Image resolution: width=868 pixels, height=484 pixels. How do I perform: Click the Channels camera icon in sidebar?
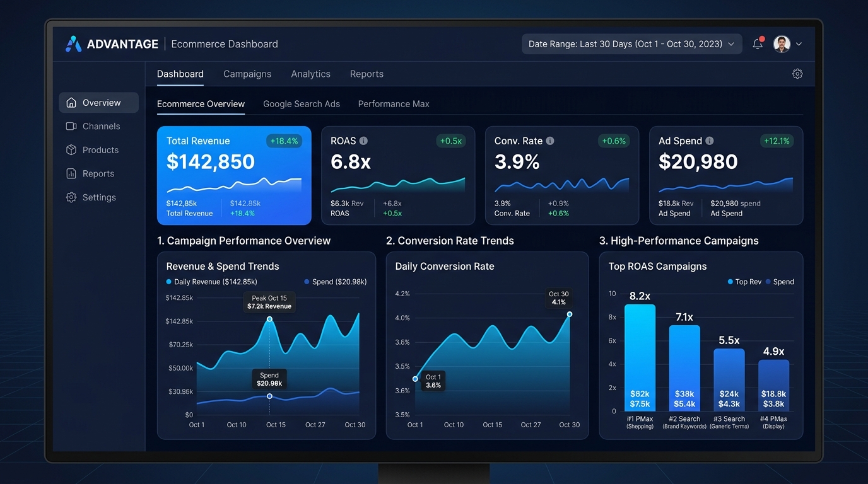[x=71, y=126]
